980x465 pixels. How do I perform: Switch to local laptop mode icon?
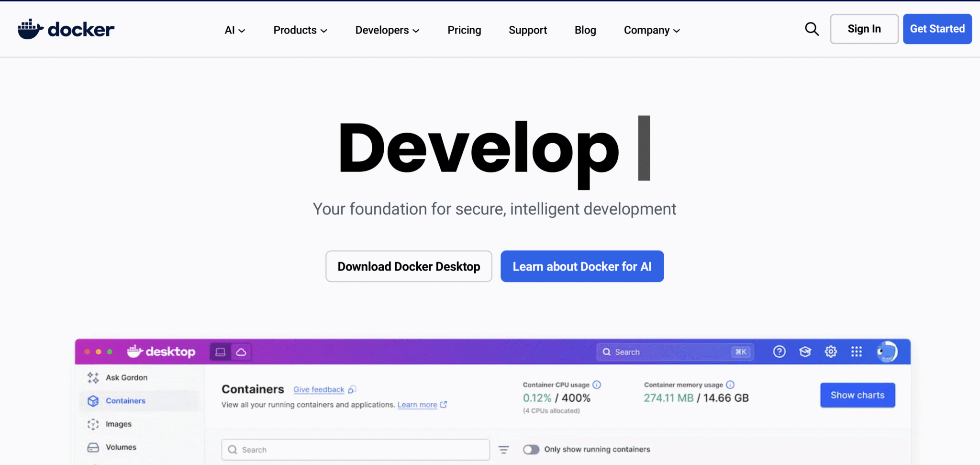221,352
